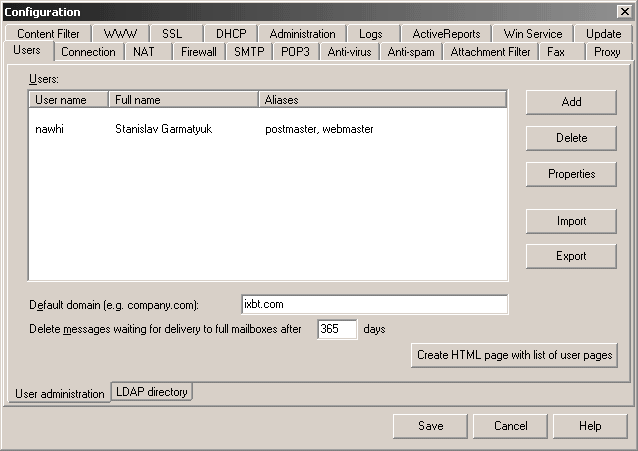Open the Content Filter tab
The image size is (638, 451).
pyautogui.click(x=48, y=34)
